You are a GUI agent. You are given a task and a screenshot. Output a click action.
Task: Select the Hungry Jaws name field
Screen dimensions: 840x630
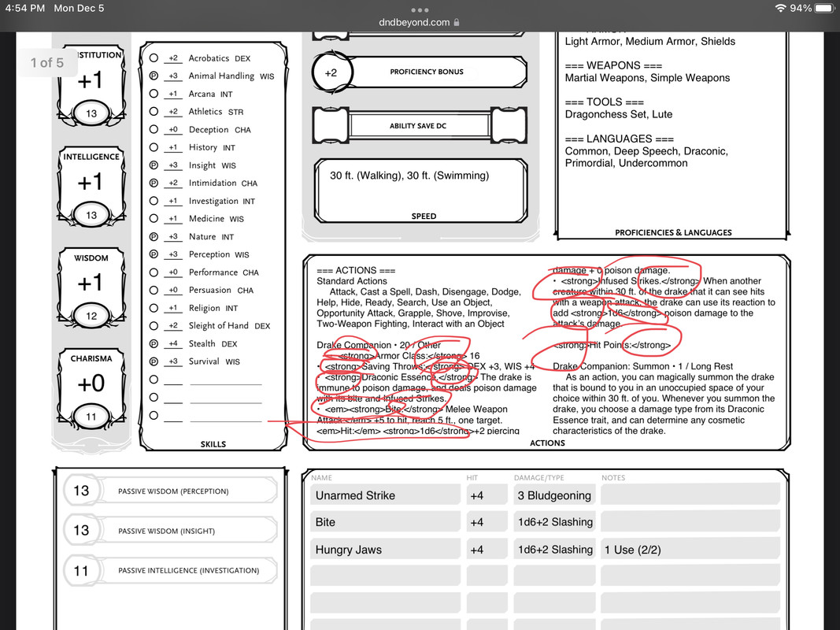tap(385, 550)
